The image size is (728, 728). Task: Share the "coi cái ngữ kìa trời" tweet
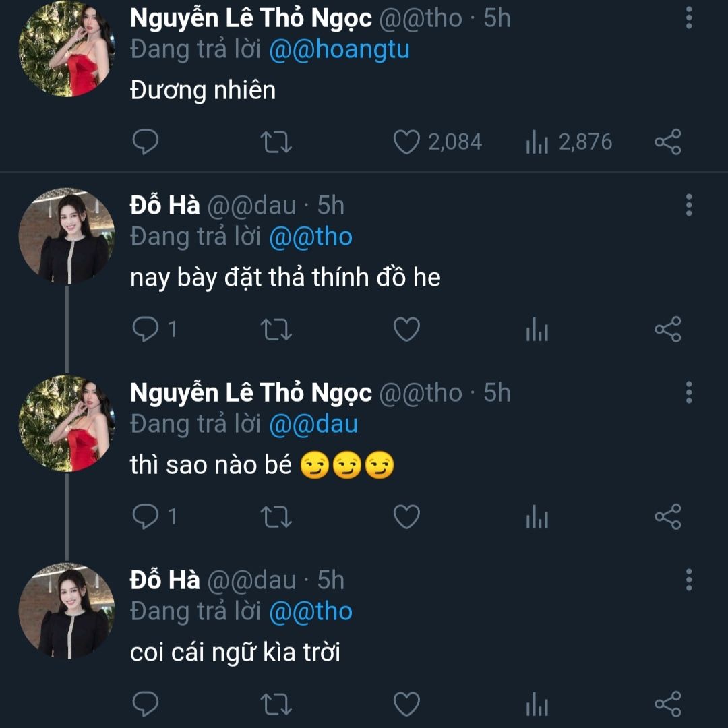click(667, 704)
